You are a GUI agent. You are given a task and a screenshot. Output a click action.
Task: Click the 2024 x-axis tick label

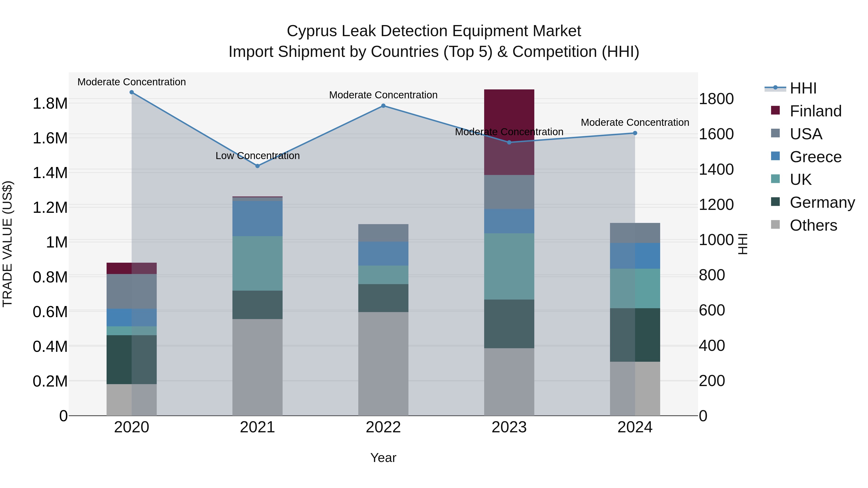635,427
